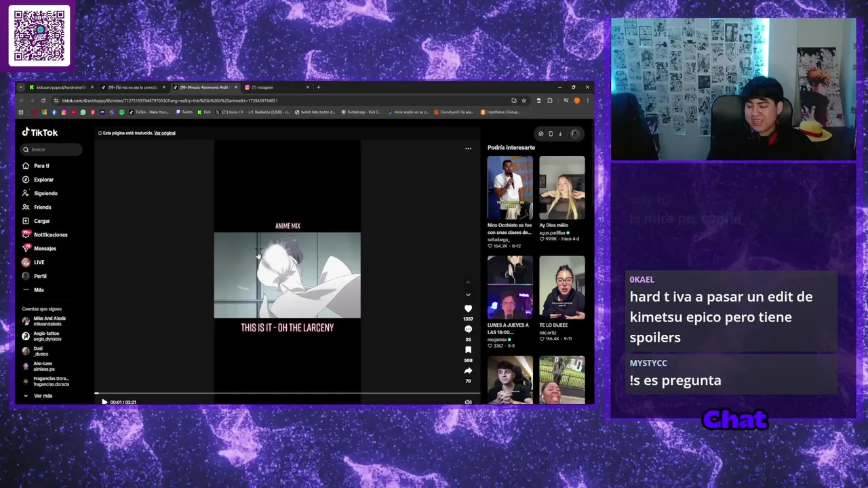
Task: Save video with bookmark icon
Action: [x=468, y=350]
